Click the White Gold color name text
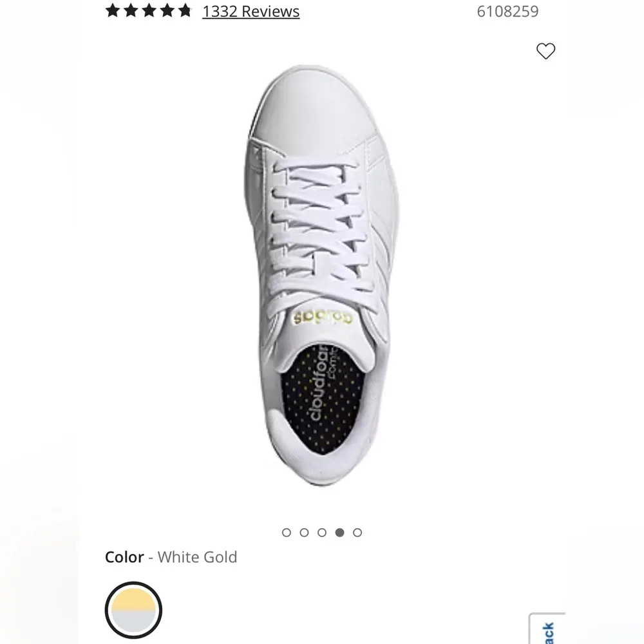The height and width of the screenshot is (644, 644). (x=198, y=558)
